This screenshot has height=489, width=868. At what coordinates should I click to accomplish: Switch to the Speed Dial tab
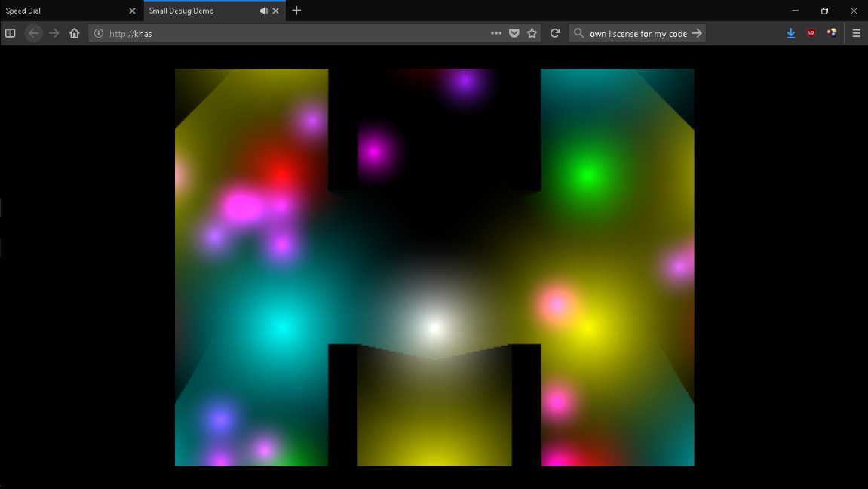[72, 11]
